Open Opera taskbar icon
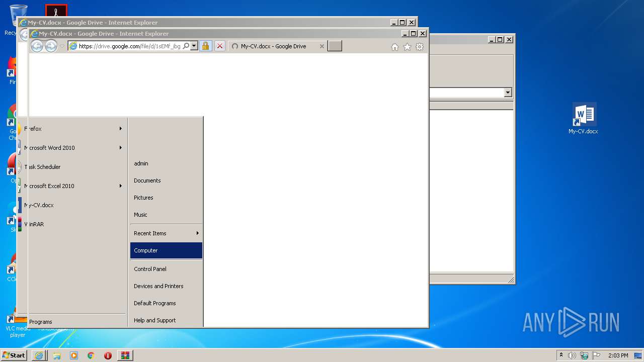This screenshot has height=362, width=644. pos(108,355)
